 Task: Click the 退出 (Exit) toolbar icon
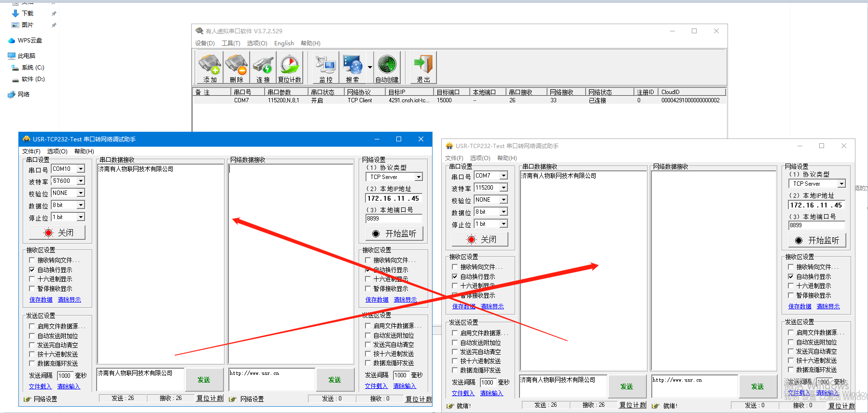[x=423, y=68]
